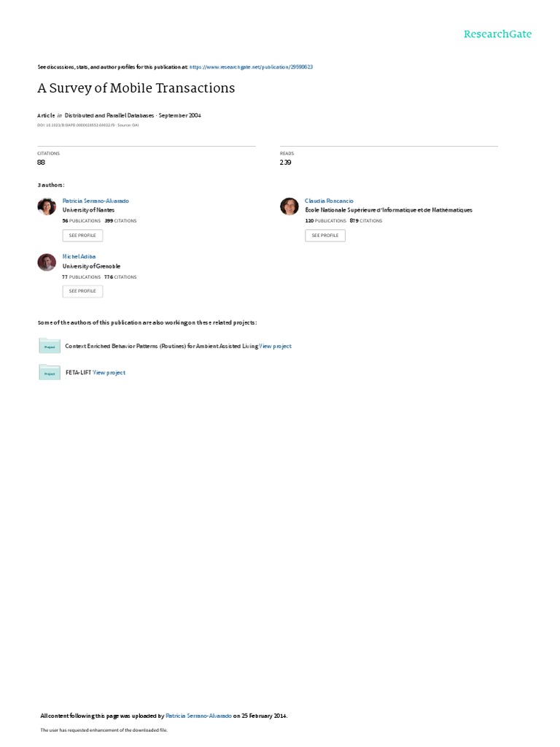Click the citations count 88

[x=42, y=163]
